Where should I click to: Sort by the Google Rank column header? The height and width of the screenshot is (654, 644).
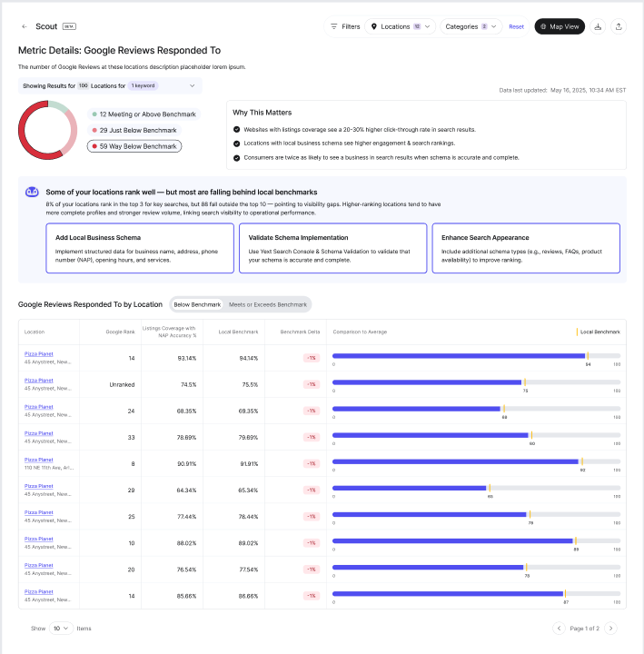tap(122, 332)
